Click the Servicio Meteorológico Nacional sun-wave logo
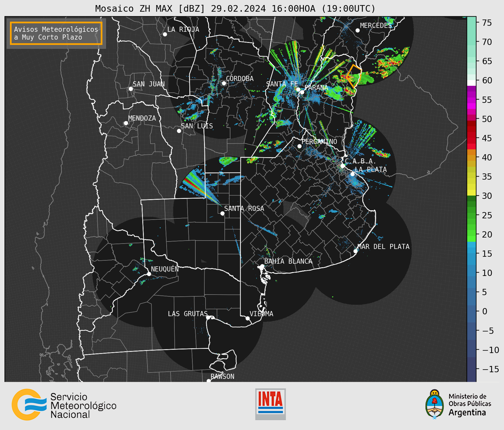The image size is (504, 430). point(29,405)
